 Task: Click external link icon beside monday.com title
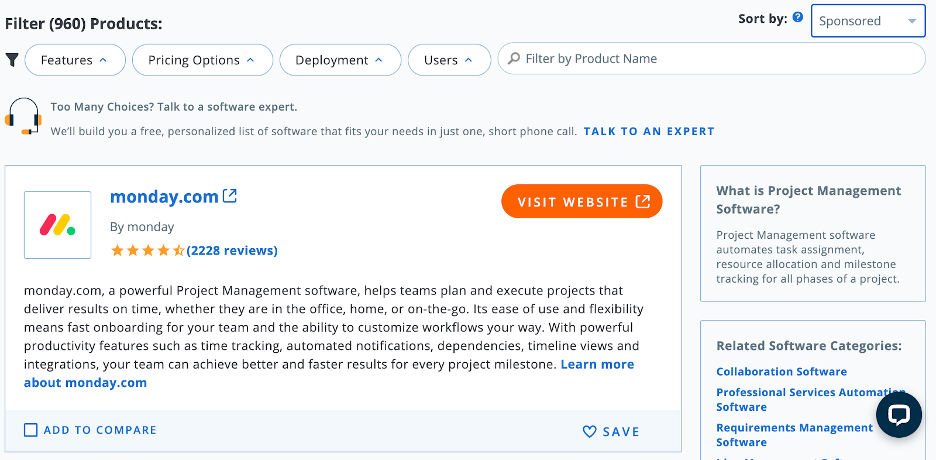click(x=230, y=196)
